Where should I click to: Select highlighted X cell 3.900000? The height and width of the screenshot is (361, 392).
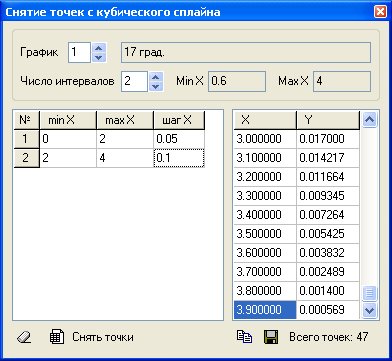265,310
